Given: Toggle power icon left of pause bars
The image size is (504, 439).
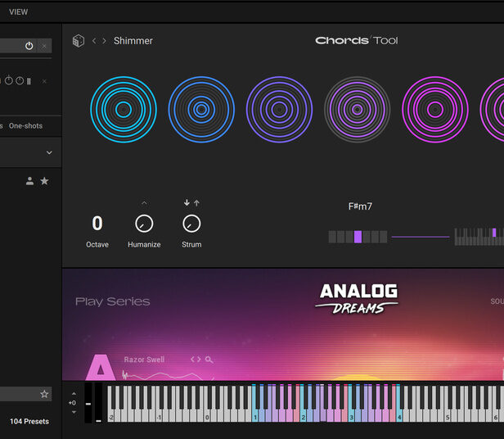Looking at the screenshot, I should coord(20,81).
